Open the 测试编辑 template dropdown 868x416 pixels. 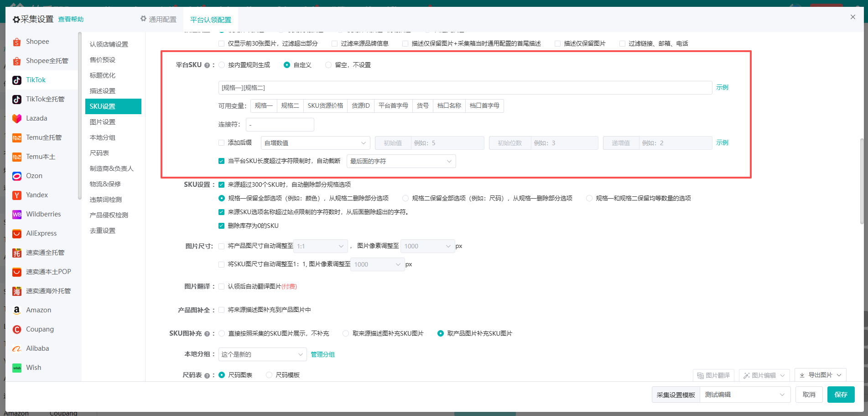(745, 395)
